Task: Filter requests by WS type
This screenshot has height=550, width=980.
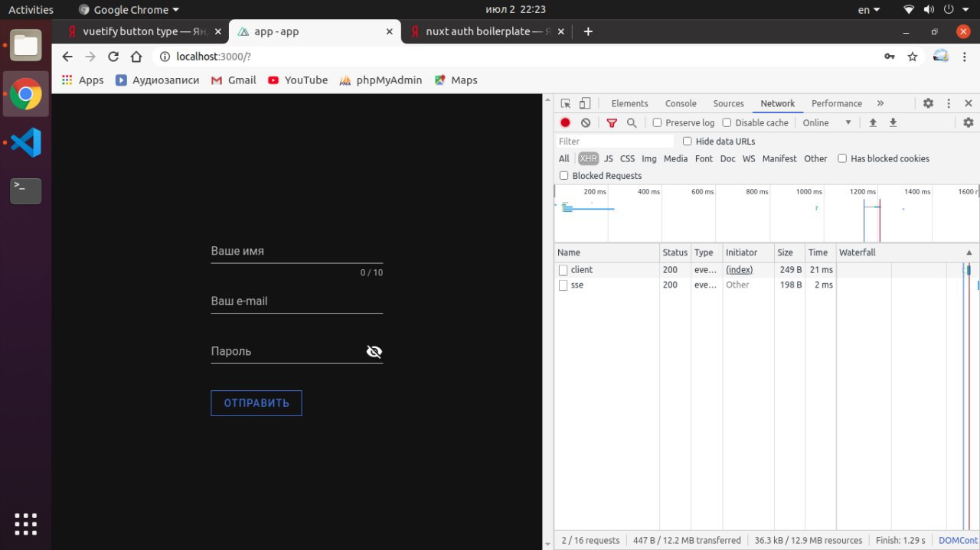Action: (749, 158)
